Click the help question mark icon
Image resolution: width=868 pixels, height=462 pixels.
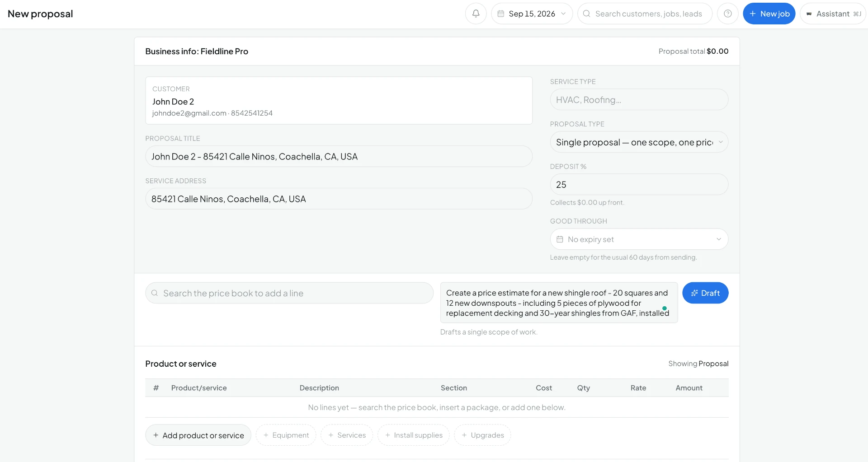727,14
